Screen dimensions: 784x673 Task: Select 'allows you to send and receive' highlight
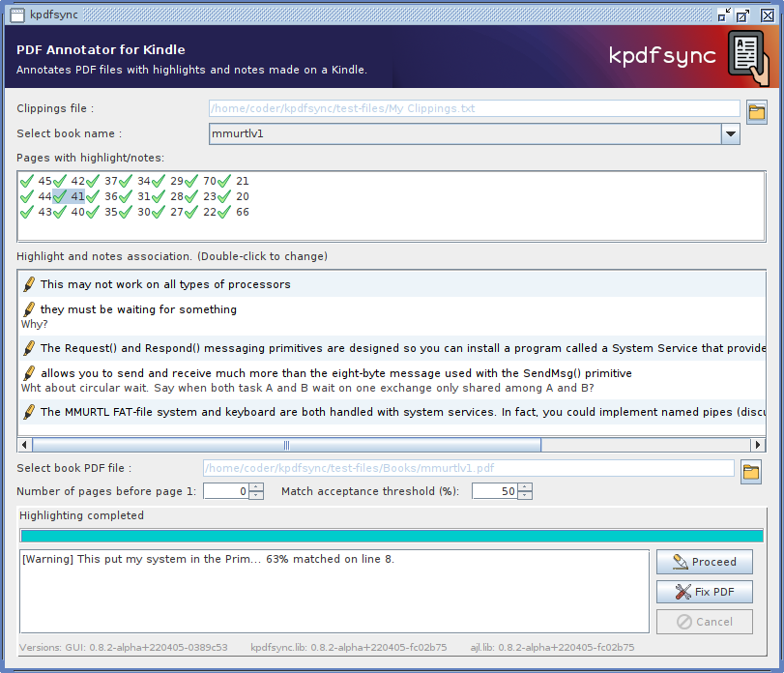point(336,373)
